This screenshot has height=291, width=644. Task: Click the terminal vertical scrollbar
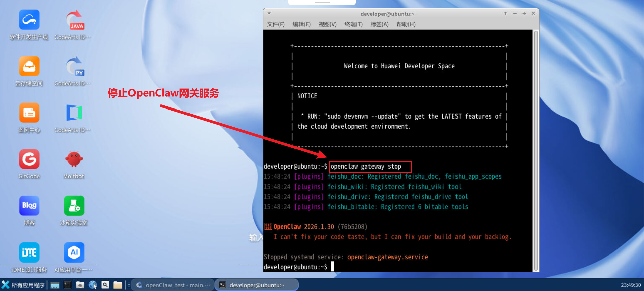point(536,151)
